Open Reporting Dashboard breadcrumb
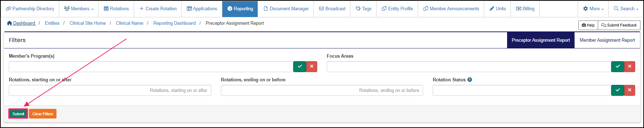The width and height of the screenshot is (644, 128). tap(174, 23)
